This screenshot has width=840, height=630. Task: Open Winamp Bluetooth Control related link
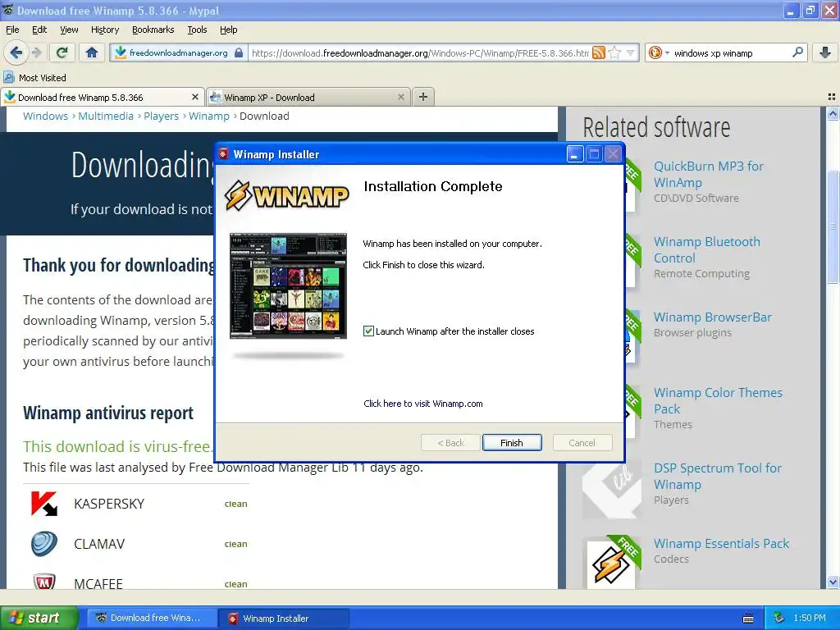tap(706, 249)
